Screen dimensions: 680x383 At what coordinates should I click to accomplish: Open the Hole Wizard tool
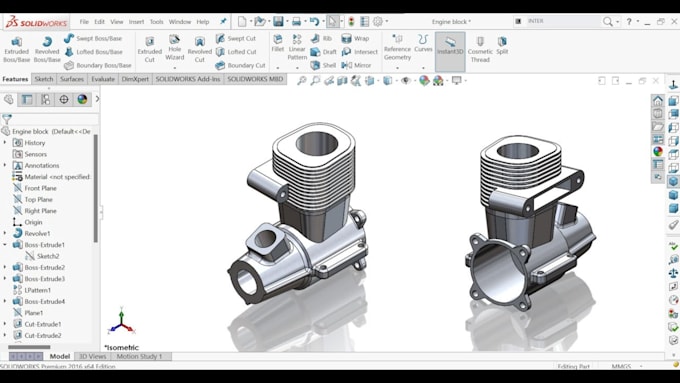point(174,48)
